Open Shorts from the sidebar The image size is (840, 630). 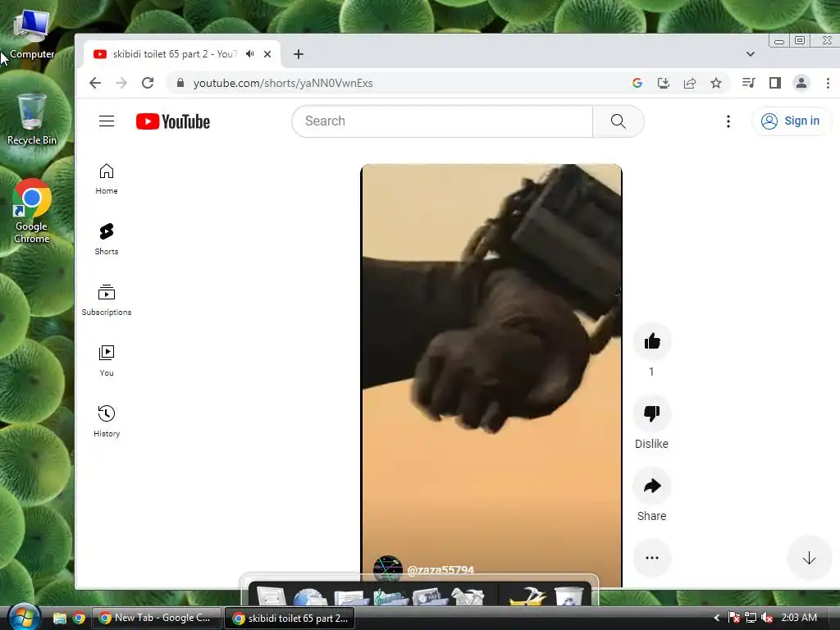107,240
